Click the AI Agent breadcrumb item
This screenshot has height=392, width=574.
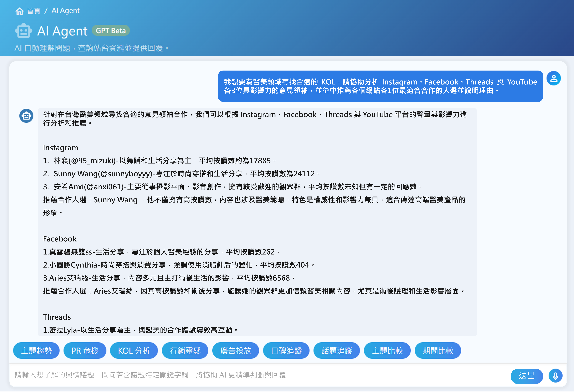tap(65, 11)
